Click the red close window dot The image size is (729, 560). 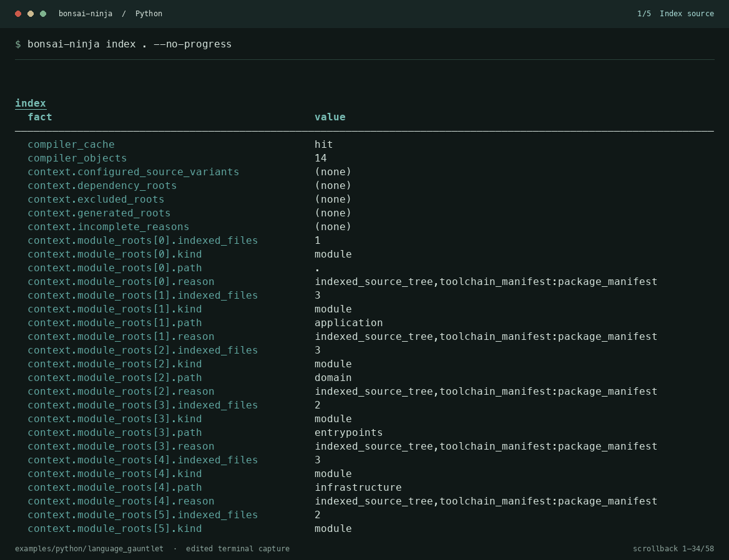[18, 14]
